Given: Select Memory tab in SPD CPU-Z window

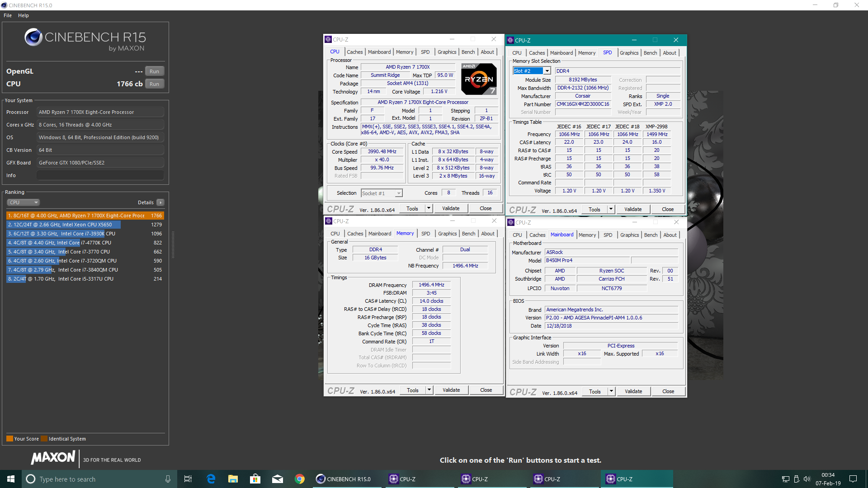Looking at the screenshot, I should coord(587,53).
